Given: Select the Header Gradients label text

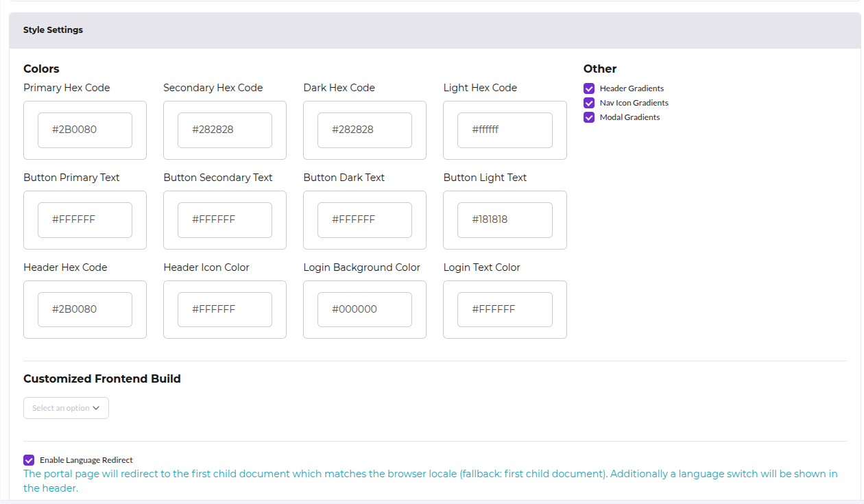Looking at the screenshot, I should [x=632, y=88].
